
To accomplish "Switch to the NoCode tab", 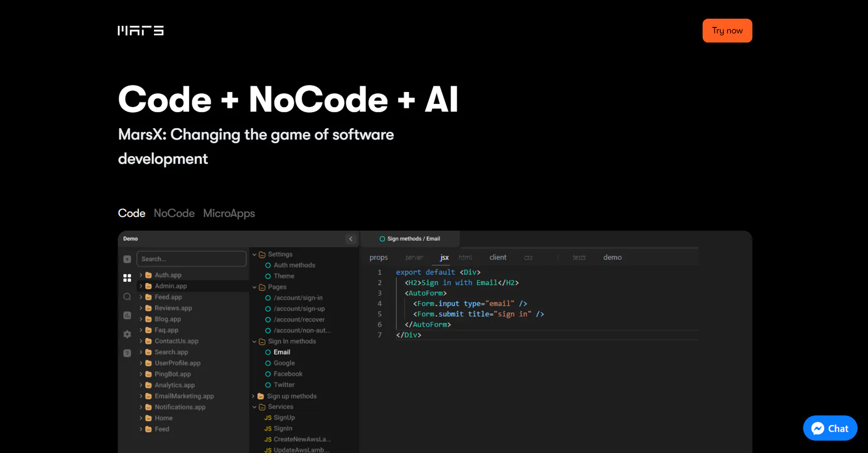I will pyautogui.click(x=174, y=214).
